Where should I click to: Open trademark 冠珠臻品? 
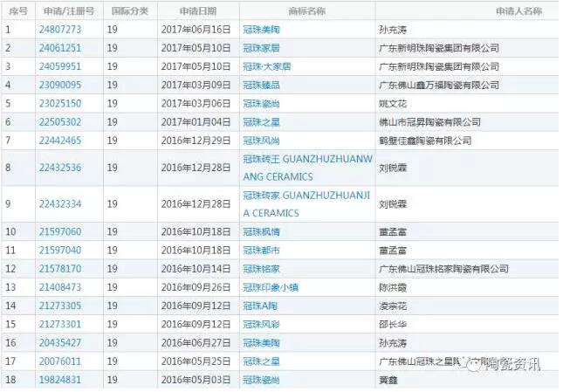(x=261, y=85)
